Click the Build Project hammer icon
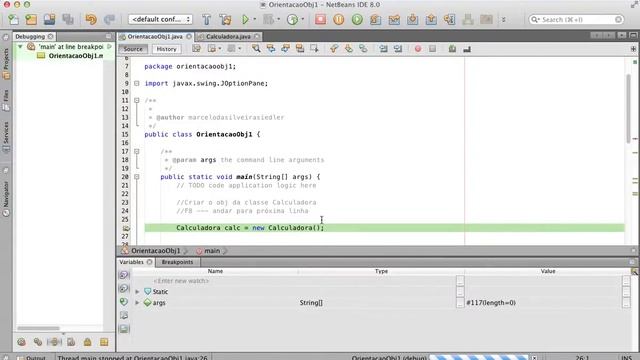This screenshot has height=360, width=640. tap(207, 19)
